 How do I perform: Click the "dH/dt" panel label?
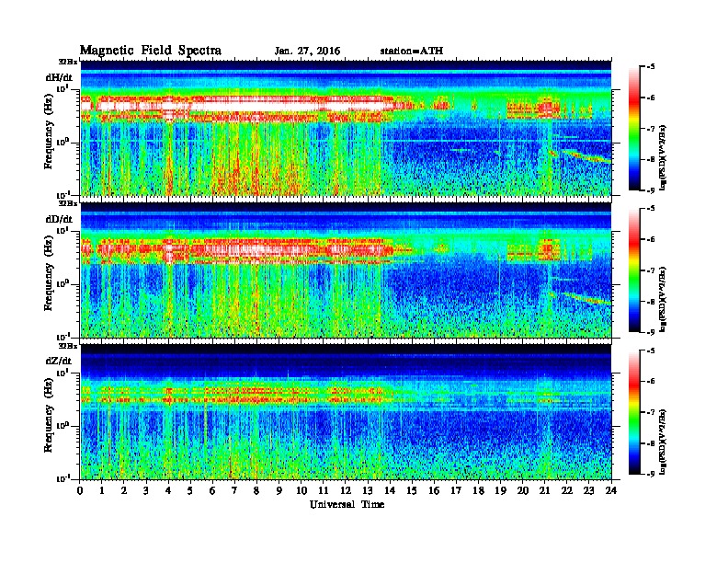59,77
